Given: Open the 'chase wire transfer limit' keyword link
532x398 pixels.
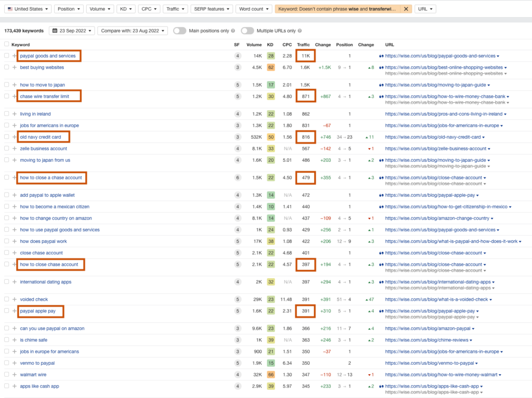Looking at the screenshot, I should 45,97.
